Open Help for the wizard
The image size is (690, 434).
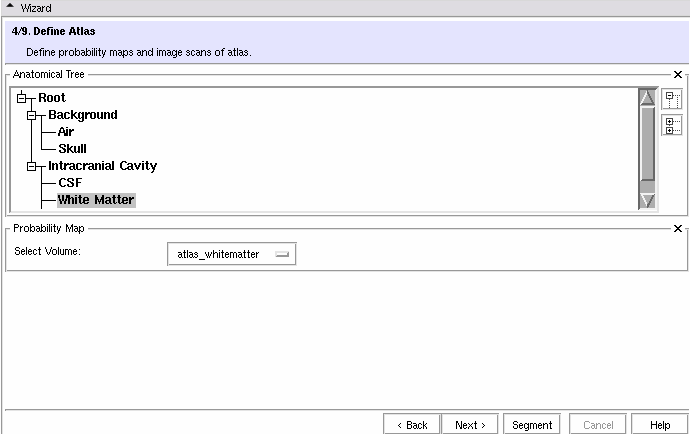tap(659, 425)
